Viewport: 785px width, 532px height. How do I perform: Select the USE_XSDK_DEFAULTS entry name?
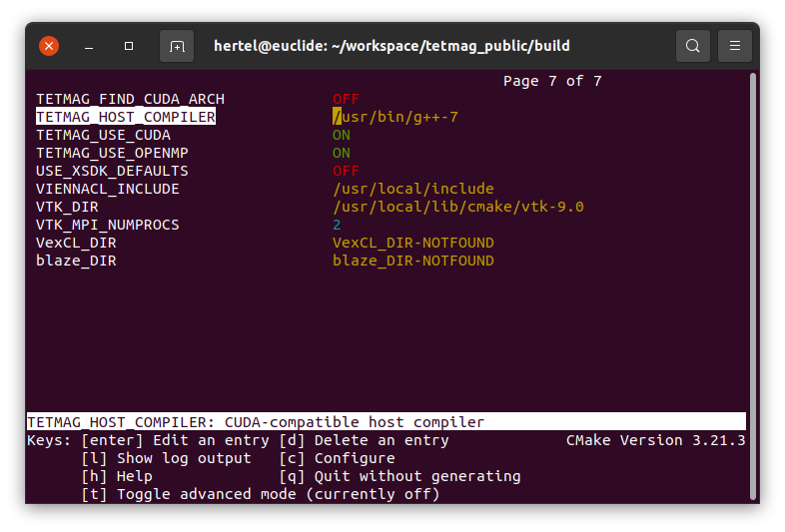point(112,171)
